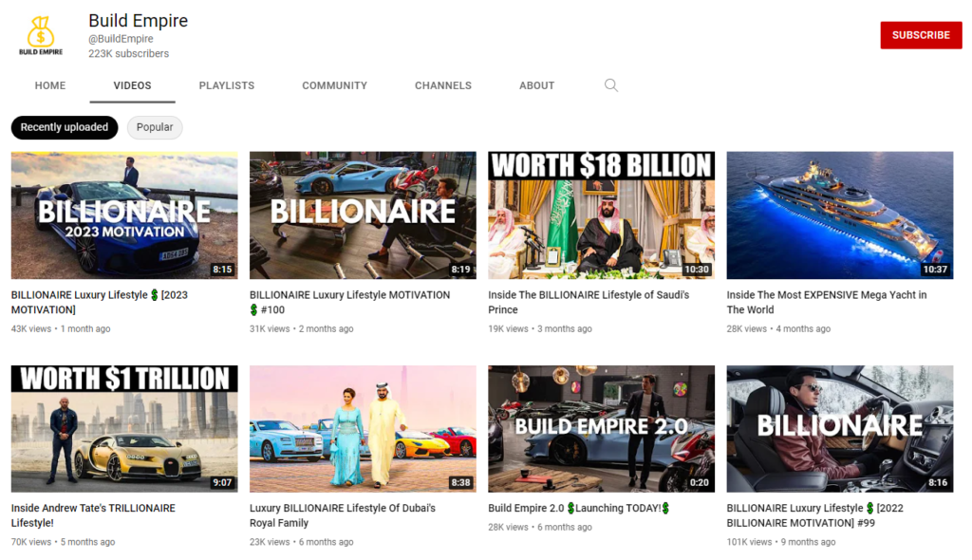Click the Worth $1 Trillion thumbnail
Image resolution: width=972 pixels, height=560 pixels.
(124, 428)
